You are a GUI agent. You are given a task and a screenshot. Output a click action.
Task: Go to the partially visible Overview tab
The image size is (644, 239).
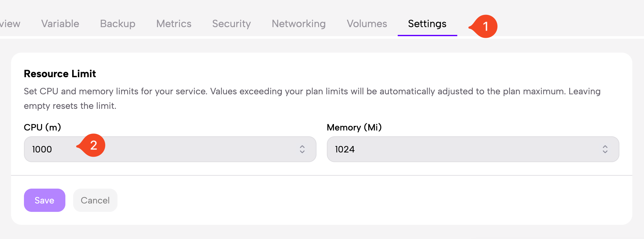point(10,24)
